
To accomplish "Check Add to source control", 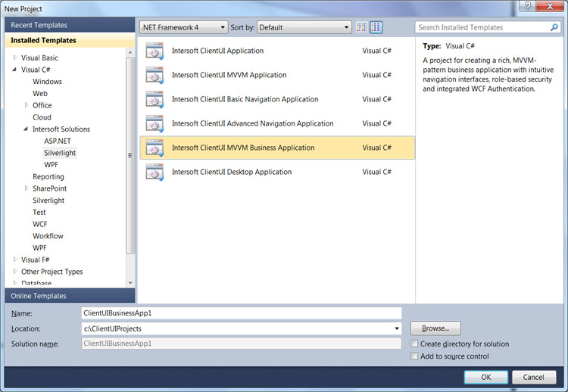I will pos(414,356).
